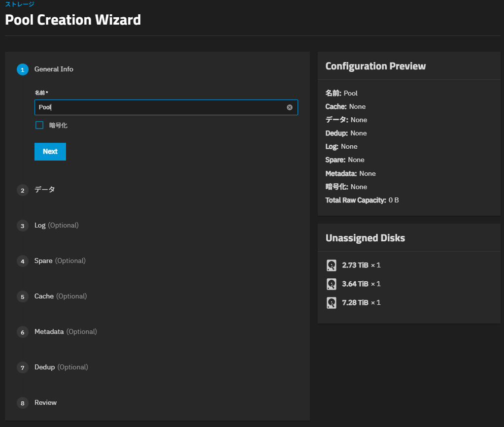Viewport: 504px width, 427px height.
Task: Expand the Log (Optional) step
Action: pyautogui.click(x=56, y=225)
